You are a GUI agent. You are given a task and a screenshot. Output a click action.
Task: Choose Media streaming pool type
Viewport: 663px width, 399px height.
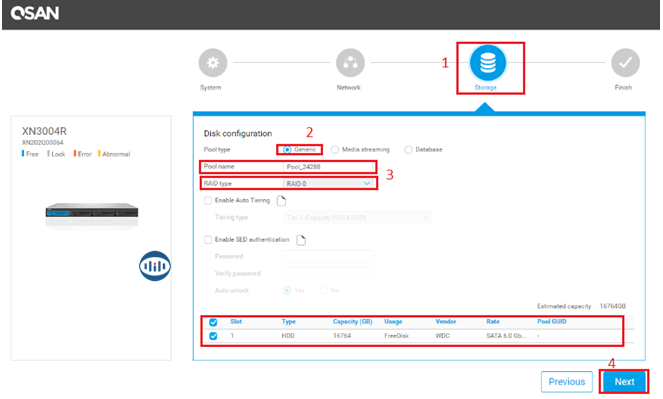tap(334, 150)
